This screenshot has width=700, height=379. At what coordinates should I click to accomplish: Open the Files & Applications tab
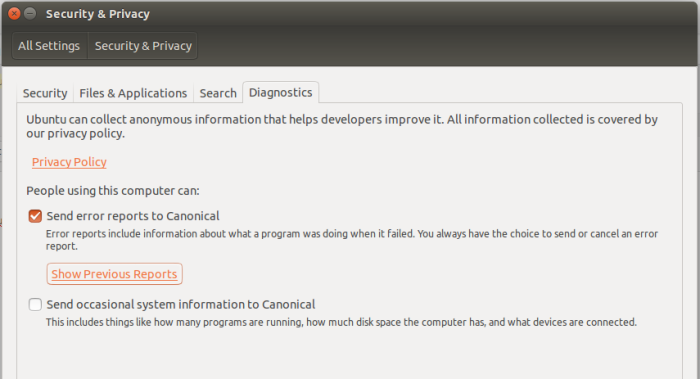[133, 93]
